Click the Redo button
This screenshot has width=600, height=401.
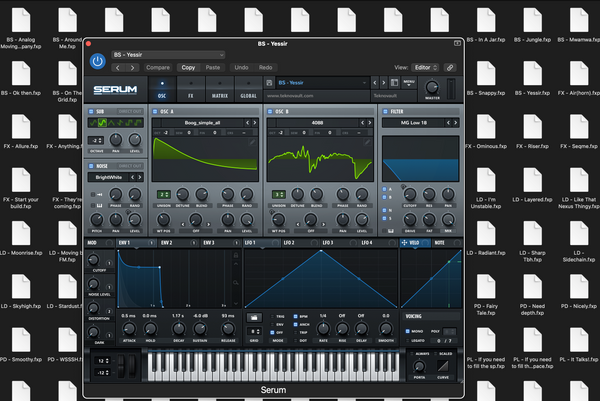pyautogui.click(x=266, y=68)
